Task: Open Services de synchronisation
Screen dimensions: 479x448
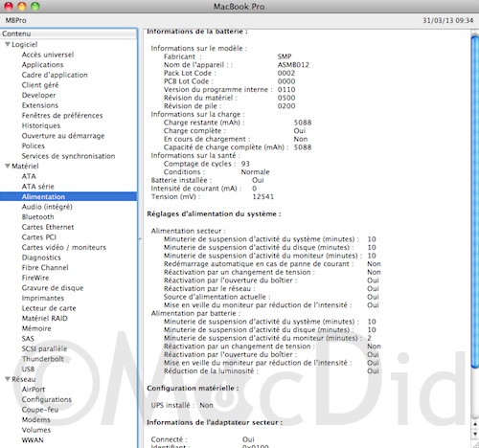Action: click(x=68, y=156)
